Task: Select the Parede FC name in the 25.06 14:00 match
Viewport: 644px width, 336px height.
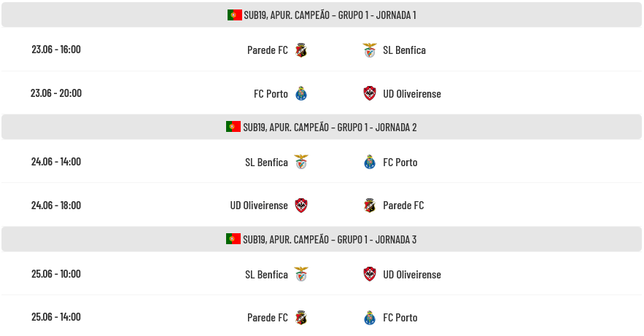Action: 268,318
